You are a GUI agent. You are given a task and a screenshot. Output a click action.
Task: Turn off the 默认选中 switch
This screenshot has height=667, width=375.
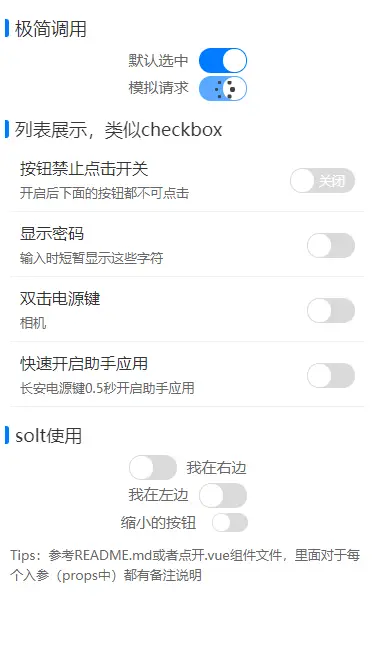[x=223, y=60]
